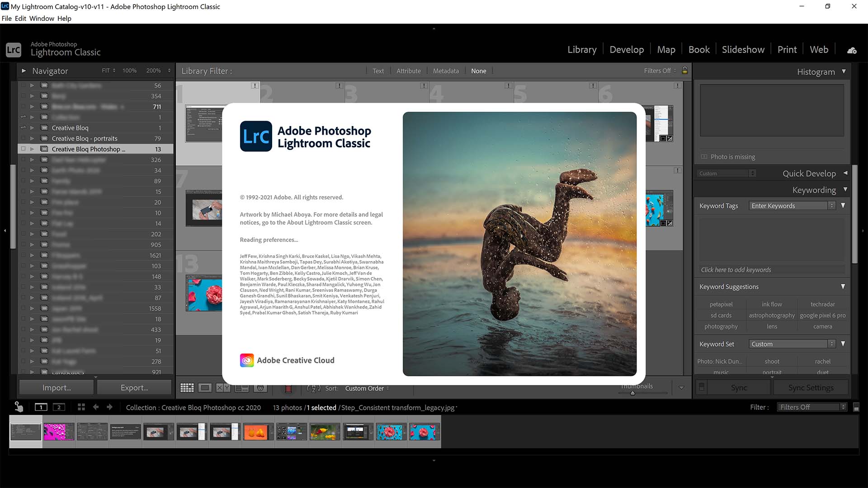The image size is (868, 488).
Task: Toggle the Navigator panel collapse arrow
Action: point(23,70)
